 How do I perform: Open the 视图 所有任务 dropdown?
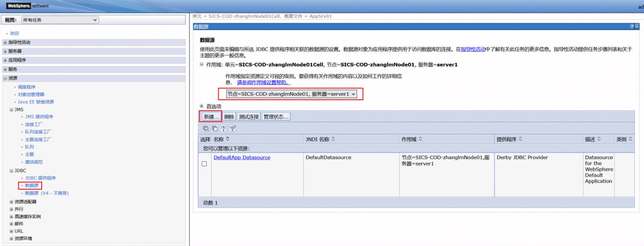[60, 20]
